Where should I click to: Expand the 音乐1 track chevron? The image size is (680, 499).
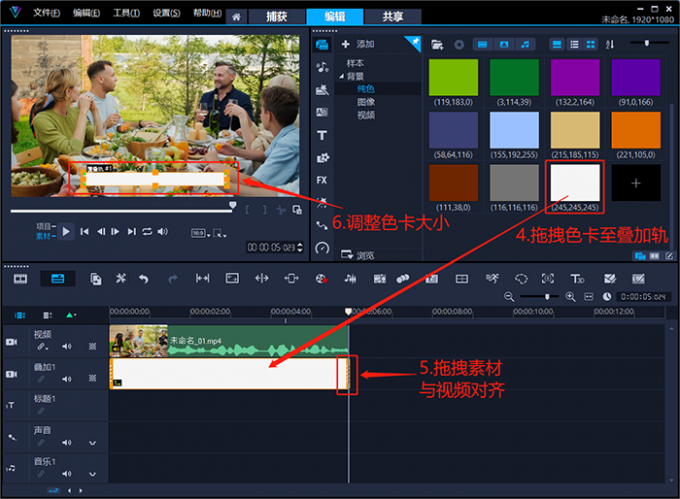coord(92,474)
